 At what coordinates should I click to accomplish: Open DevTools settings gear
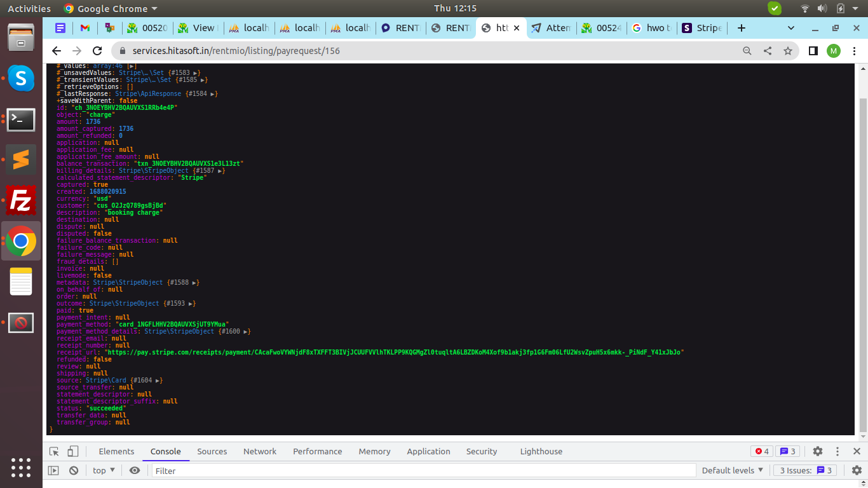[x=818, y=451]
